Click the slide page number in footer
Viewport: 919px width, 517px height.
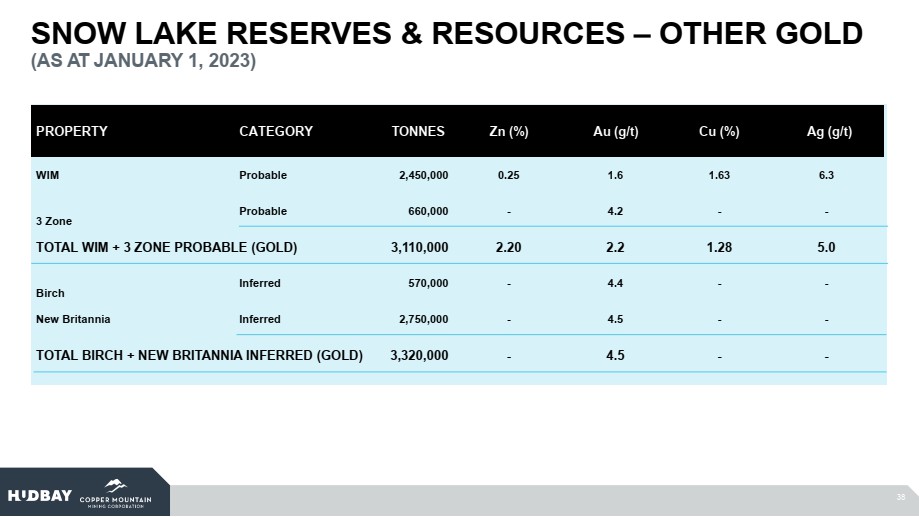pyautogui.click(x=901, y=496)
